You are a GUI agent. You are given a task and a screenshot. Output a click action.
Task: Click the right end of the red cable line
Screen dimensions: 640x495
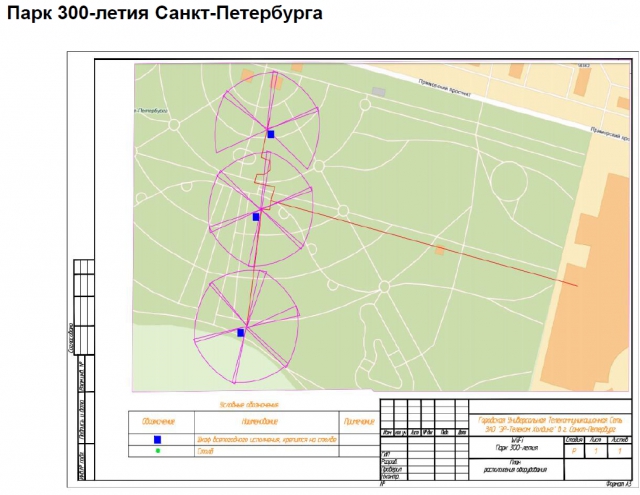click(x=576, y=285)
